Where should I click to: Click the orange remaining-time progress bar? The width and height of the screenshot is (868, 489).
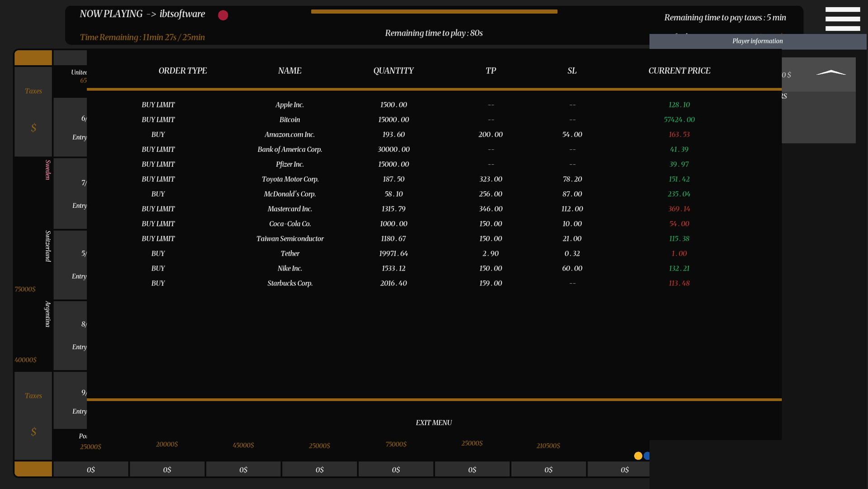[x=434, y=12]
